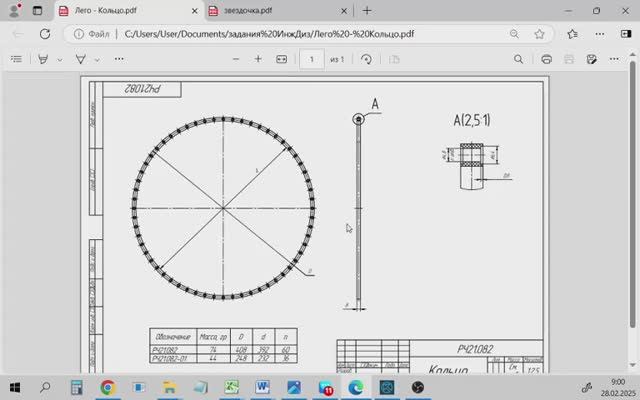Screen dimensions: 640x400
Task: Open the PDF toolbar settings ellipsis
Action: click(614, 59)
